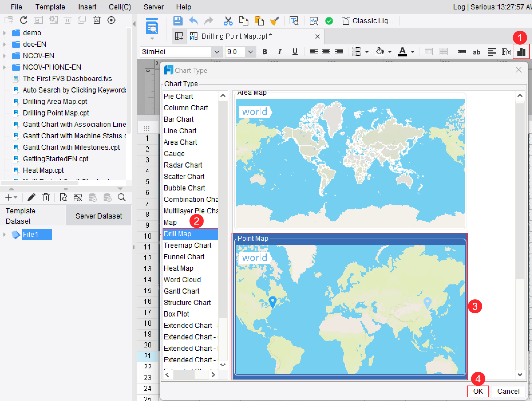532x401 pixels.
Task: Click the Save icon in toolbar
Action: pyautogui.click(x=178, y=21)
